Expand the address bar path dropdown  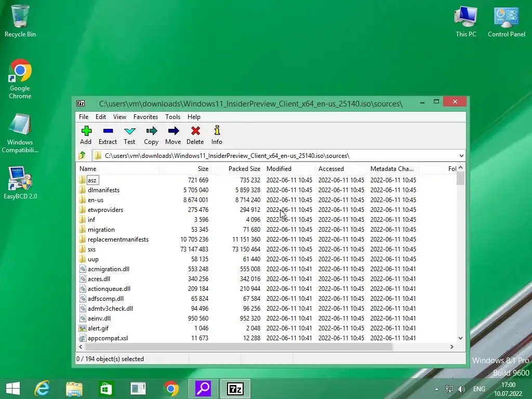(x=461, y=156)
